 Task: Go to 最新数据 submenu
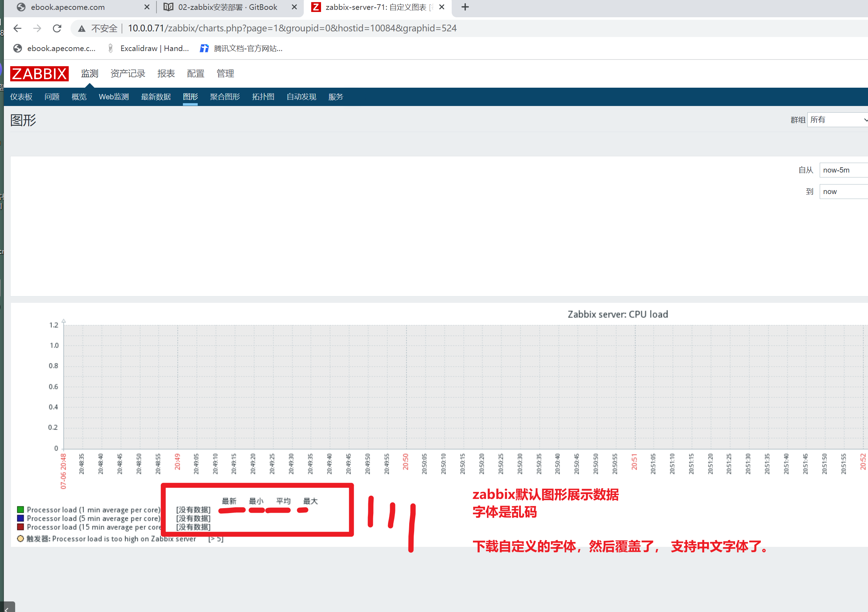click(x=156, y=97)
